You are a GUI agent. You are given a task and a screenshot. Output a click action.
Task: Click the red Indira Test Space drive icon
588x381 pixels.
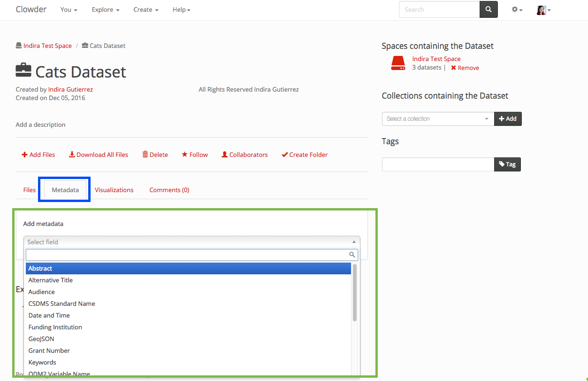[398, 63]
